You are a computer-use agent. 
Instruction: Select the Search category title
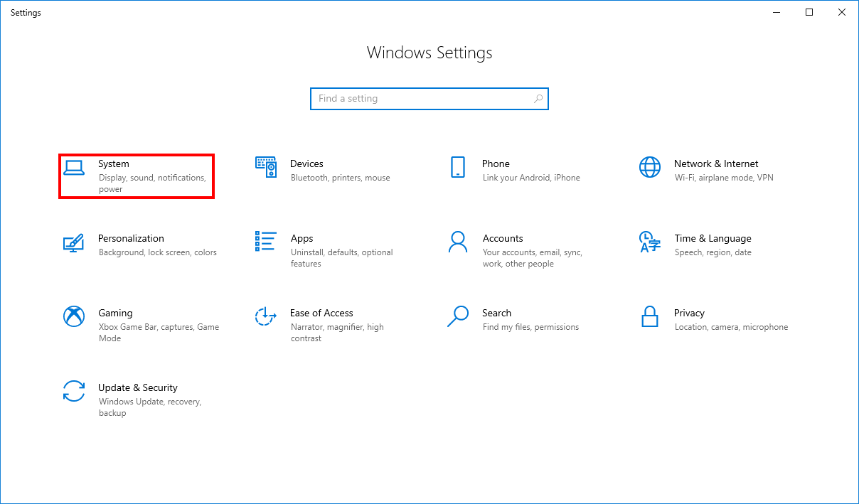496,313
